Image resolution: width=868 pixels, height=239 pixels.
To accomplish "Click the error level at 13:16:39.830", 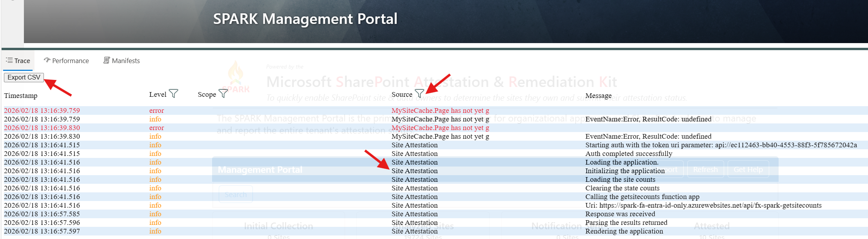I will click(x=156, y=128).
